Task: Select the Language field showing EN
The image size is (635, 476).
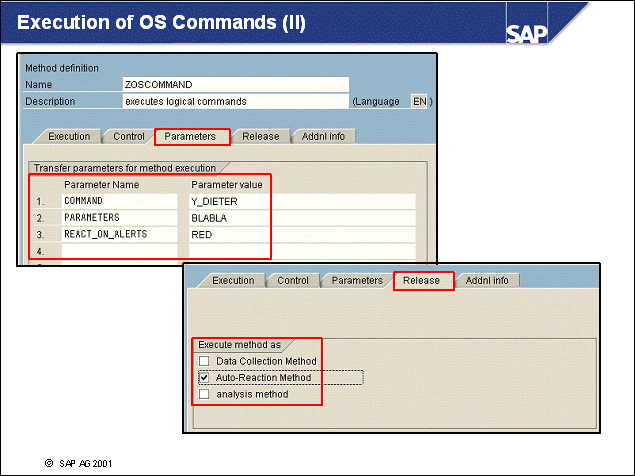Action: [x=420, y=101]
